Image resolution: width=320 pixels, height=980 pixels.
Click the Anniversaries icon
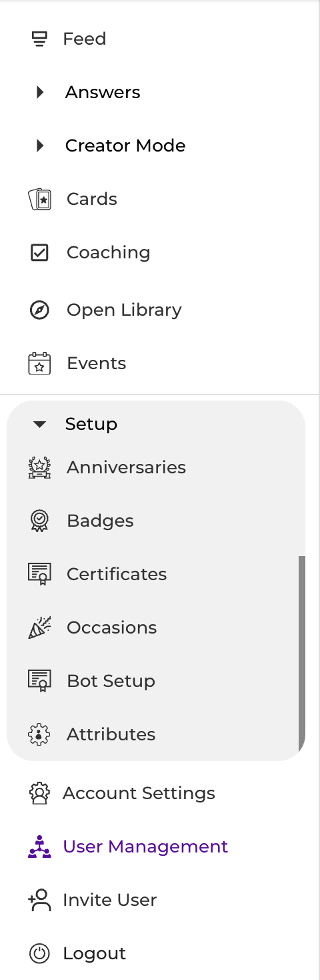(39, 467)
